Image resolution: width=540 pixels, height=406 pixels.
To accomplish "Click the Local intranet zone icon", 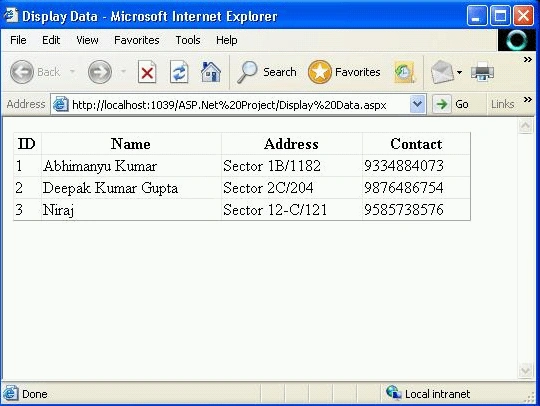I will (x=394, y=393).
